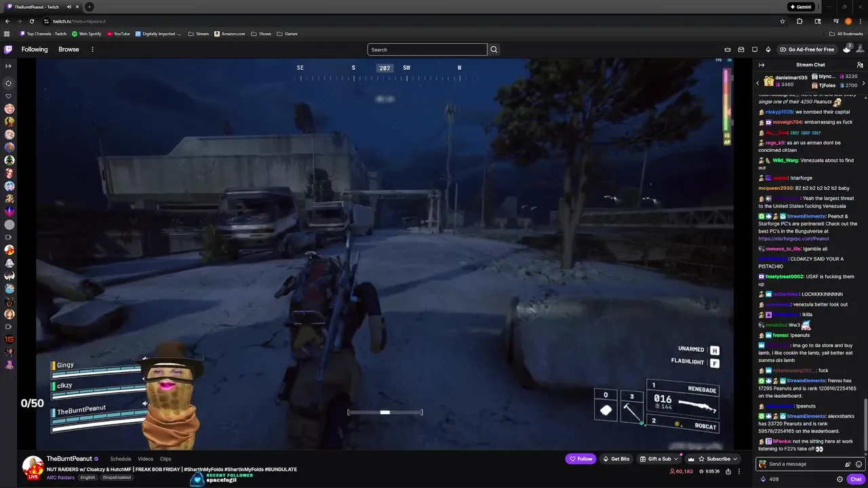868x488 pixels.
Task: Click danielmart135 in gift leaderboard
Action: [x=791, y=78]
